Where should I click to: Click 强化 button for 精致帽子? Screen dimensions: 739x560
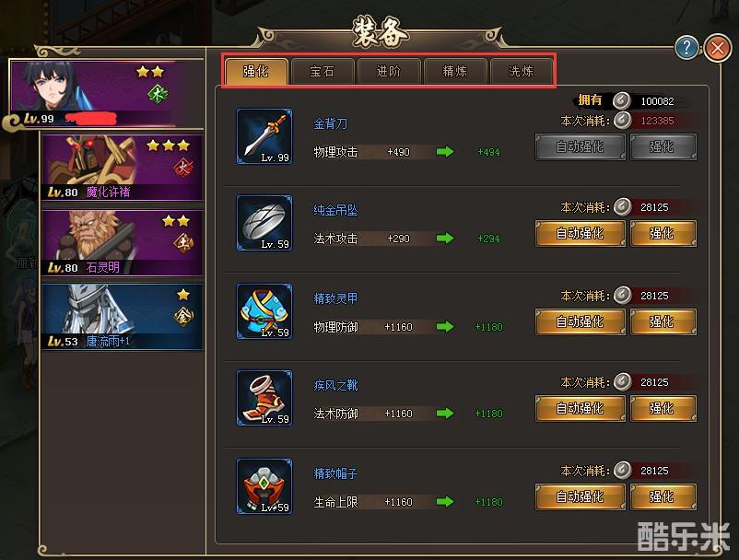point(663,496)
